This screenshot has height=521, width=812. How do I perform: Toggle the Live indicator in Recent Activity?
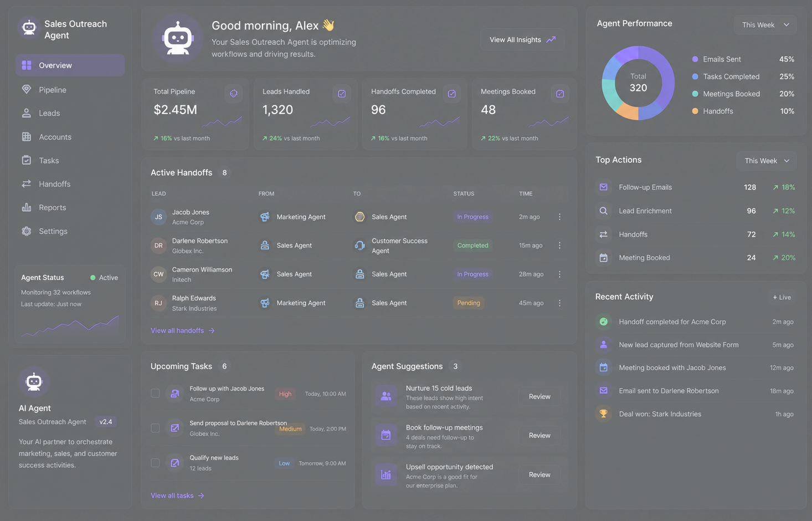(782, 297)
